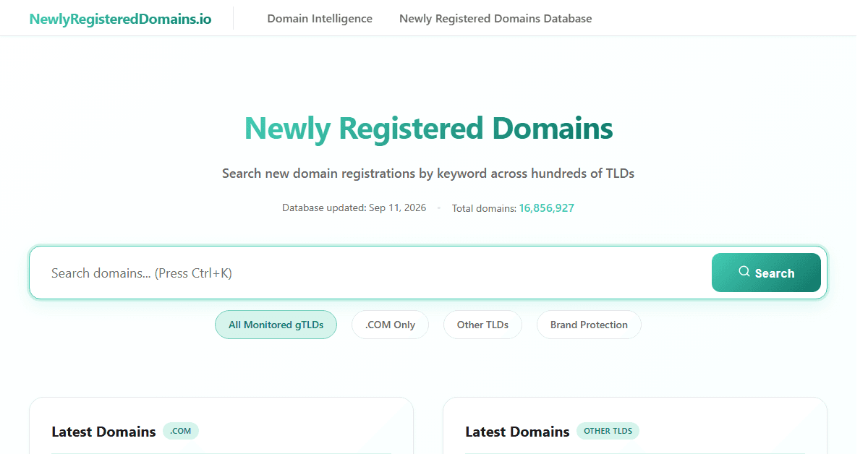Viewport: 868px width, 454px height.
Task: Click the Database updated: Sep 11, 2026 text
Action: [x=354, y=208]
